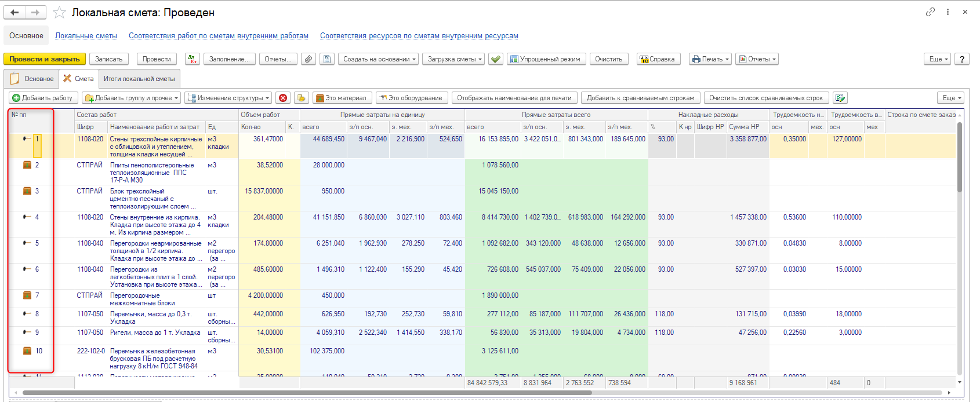
Task: Delete row with red cross icon
Action: (282, 98)
